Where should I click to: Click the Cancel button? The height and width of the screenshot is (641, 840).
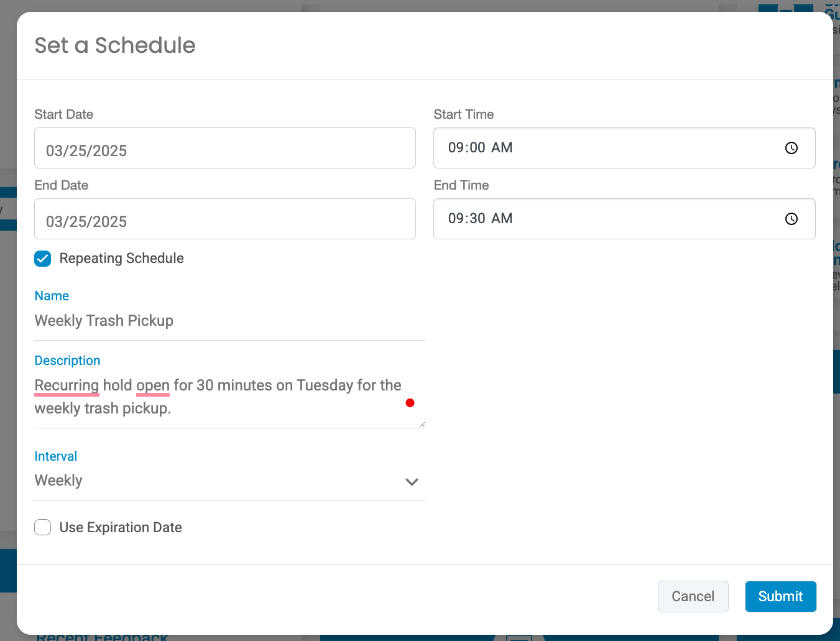tap(693, 596)
